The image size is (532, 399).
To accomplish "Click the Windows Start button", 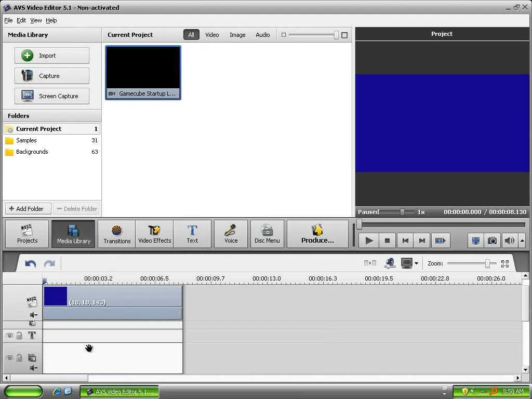I will pos(24,392).
